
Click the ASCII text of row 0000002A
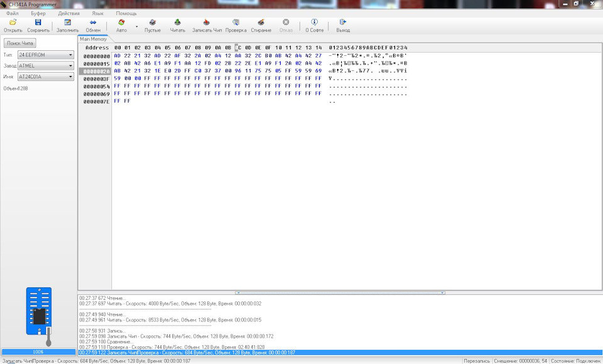coord(368,71)
